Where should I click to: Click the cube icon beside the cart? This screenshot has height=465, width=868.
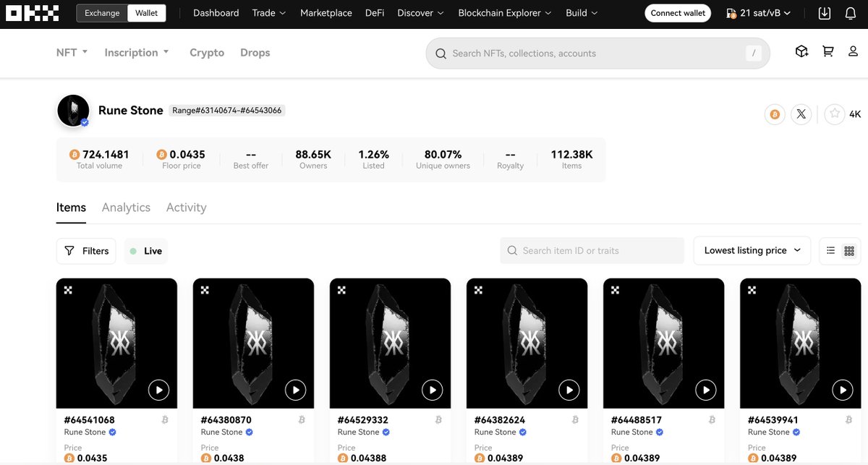pyautogui.click(x=801, y=51)
